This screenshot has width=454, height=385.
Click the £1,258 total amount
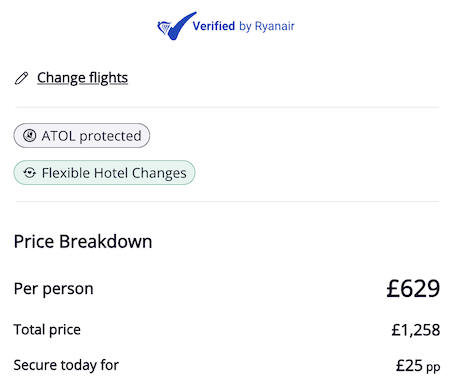tap(416, 330)
